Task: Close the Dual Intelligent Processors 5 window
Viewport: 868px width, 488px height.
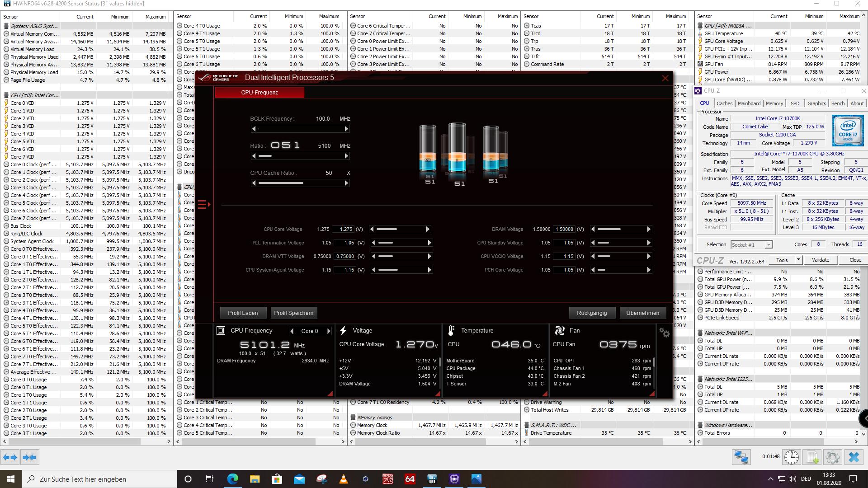Action: [665, 78]
